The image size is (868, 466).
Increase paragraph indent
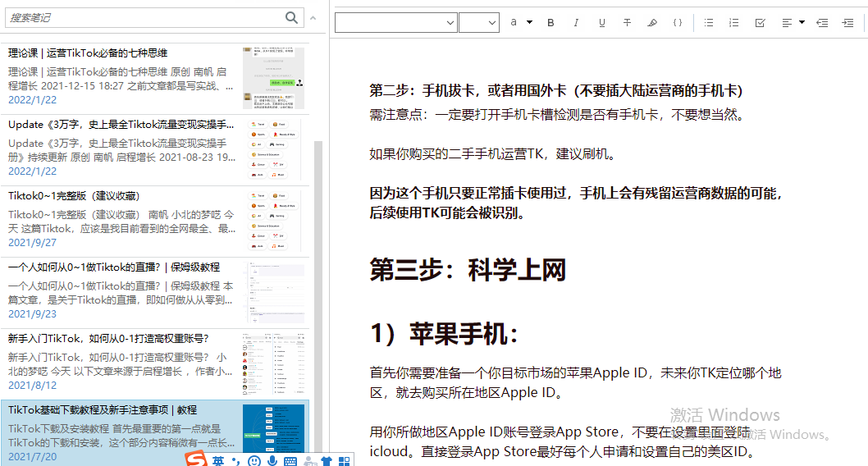[x=847, y=23]
